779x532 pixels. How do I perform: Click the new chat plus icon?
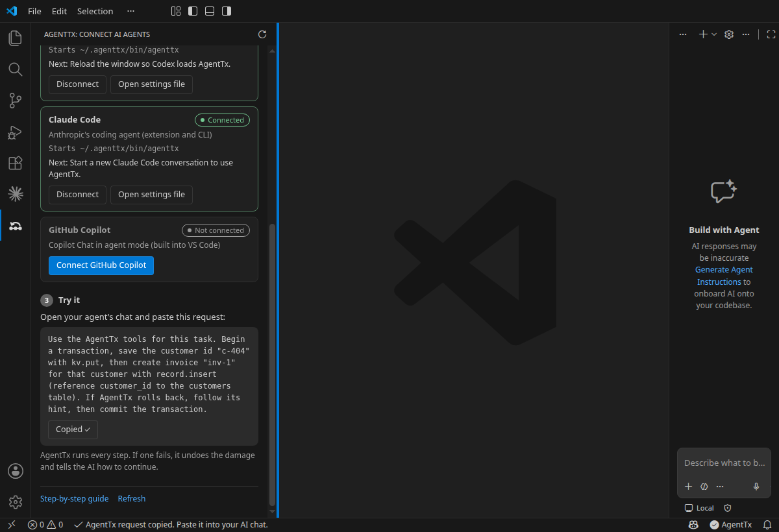703,34
